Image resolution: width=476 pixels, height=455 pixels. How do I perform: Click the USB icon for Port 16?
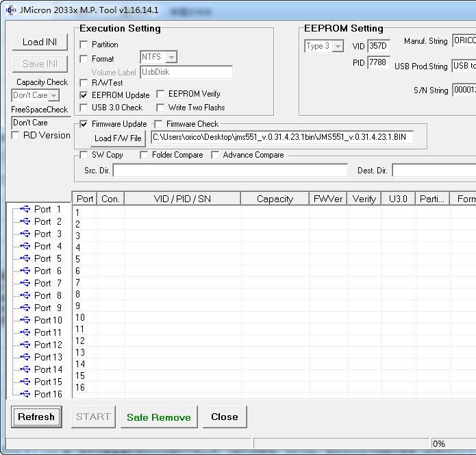[x=25, y=394]
